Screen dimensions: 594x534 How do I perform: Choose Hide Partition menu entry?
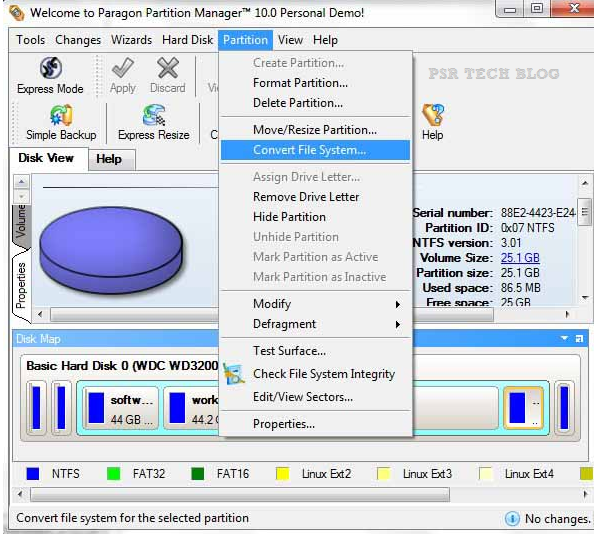pyautogui.click(x=315, y=217)
